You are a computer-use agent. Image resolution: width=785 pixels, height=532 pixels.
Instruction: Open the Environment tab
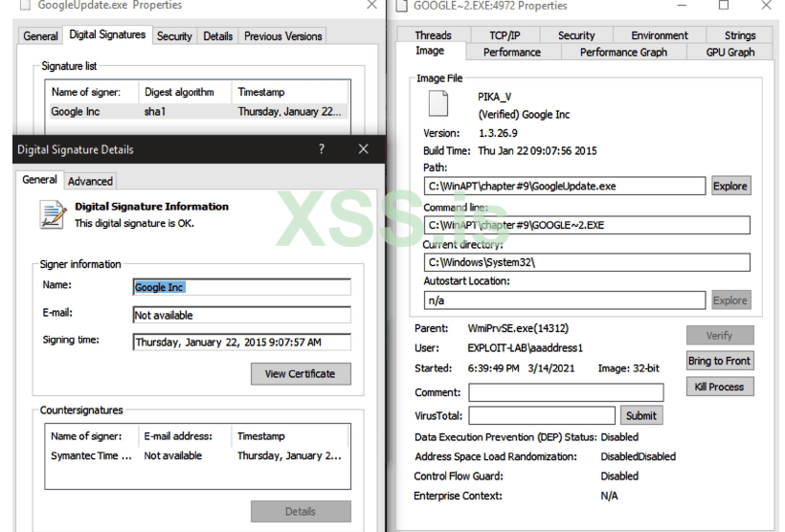[660, 35]
